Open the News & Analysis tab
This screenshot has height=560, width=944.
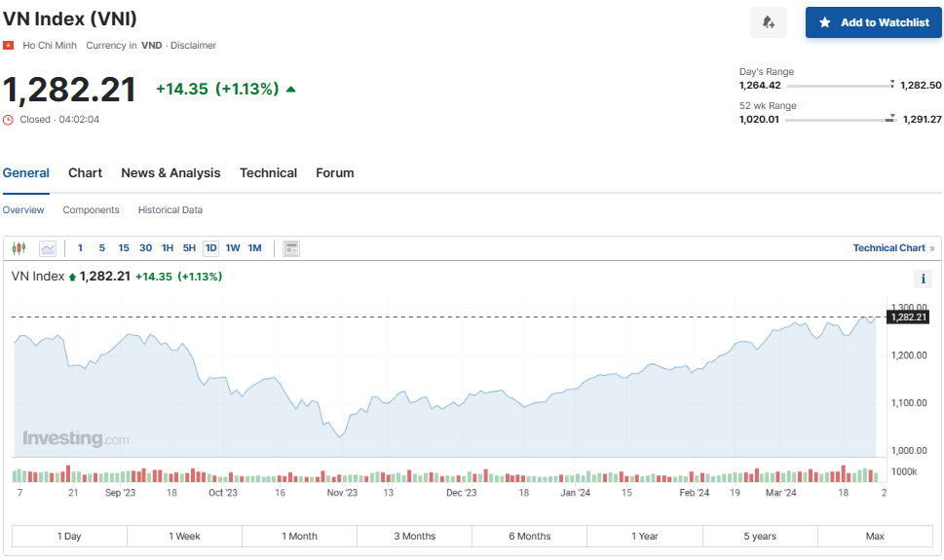(170, 173)
